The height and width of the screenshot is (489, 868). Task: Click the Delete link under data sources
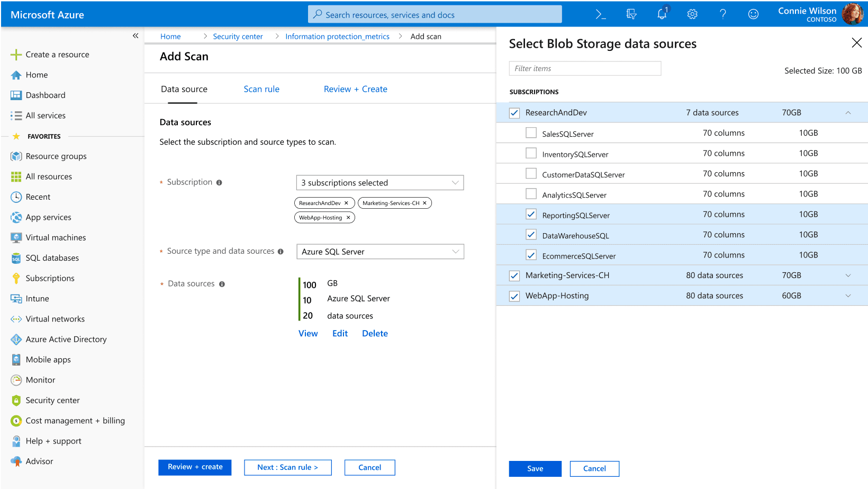coord(375,333)
